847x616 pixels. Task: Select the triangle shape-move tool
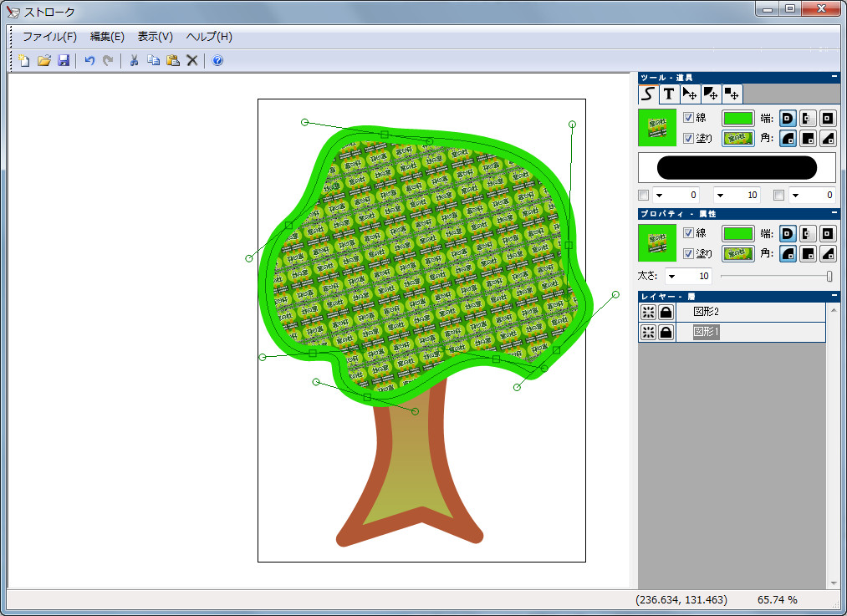(711, 94)
